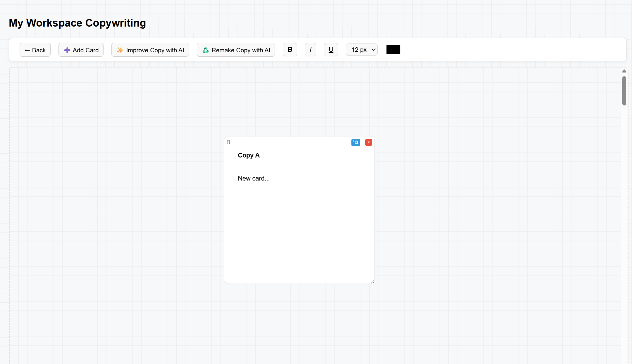
Task: Select the Copy A card title
Action: pyautogui.click(x=248, y=155)
